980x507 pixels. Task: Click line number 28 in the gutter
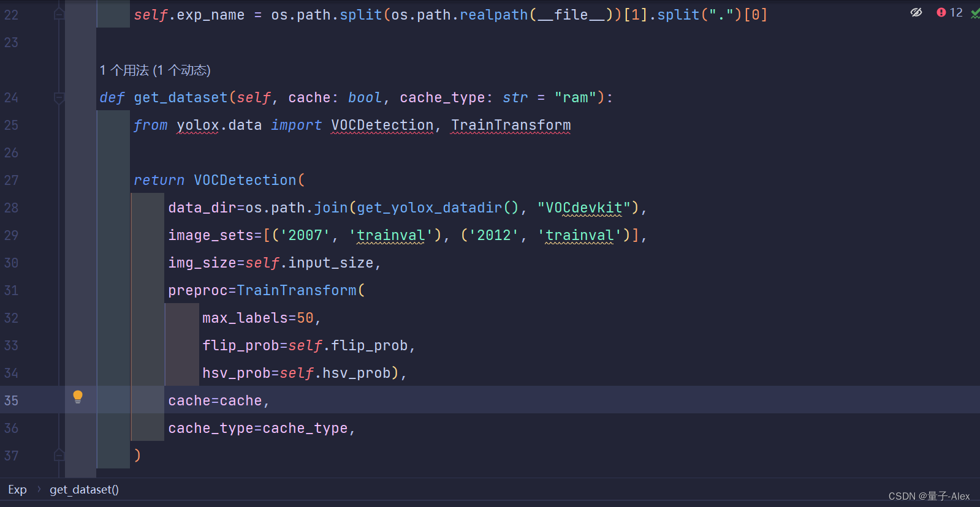click(x=11, y=208)
